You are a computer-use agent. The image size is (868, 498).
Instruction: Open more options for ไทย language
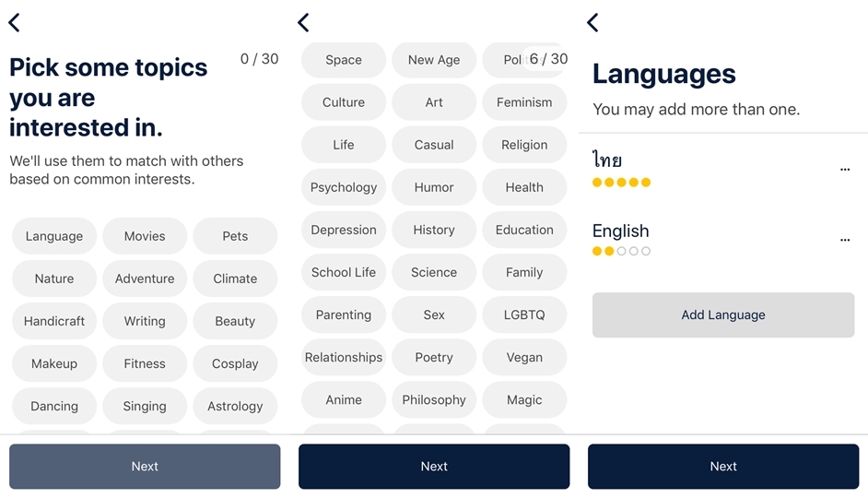pyautogui.click(x=844, y=169)
